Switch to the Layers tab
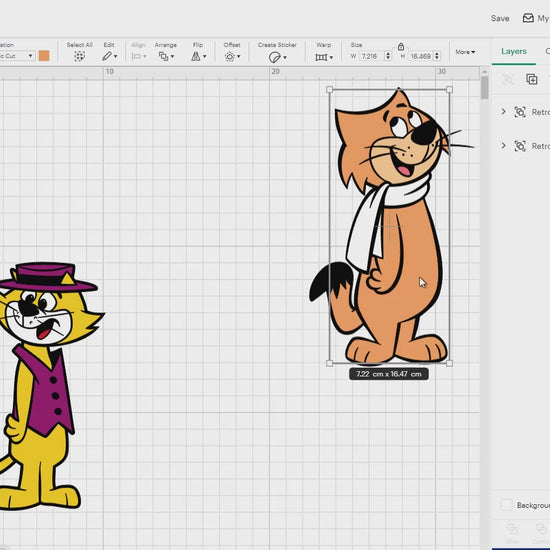Image resolution: width=550 pixels, height=550 pixels. 514,51
